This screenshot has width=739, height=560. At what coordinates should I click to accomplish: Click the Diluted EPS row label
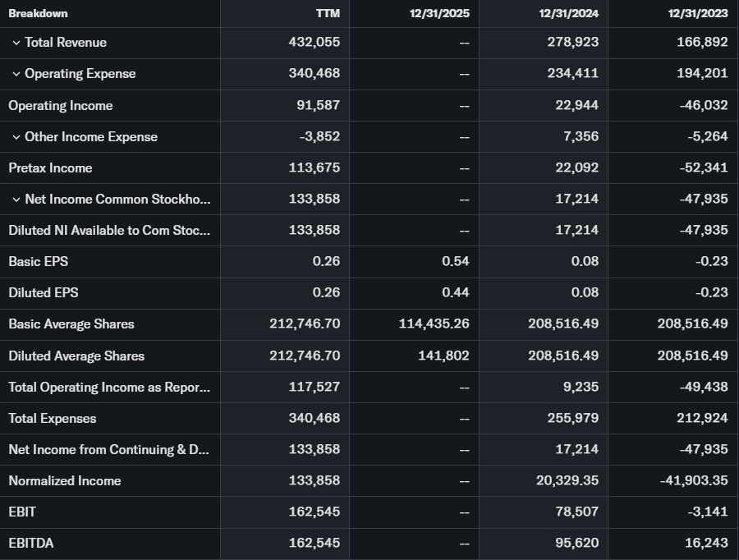tap(44, 292)
